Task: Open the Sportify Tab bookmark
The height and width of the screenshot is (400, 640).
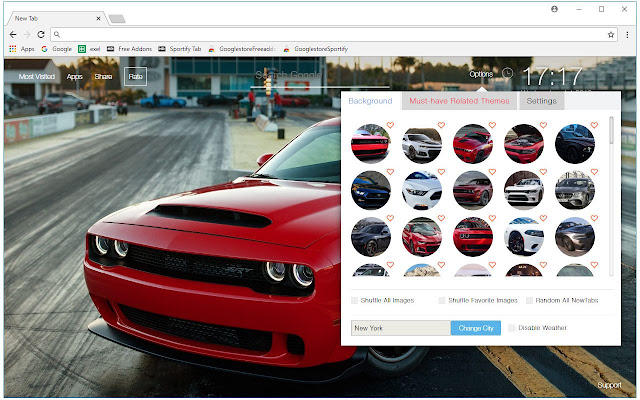Action: click(180, 49)
